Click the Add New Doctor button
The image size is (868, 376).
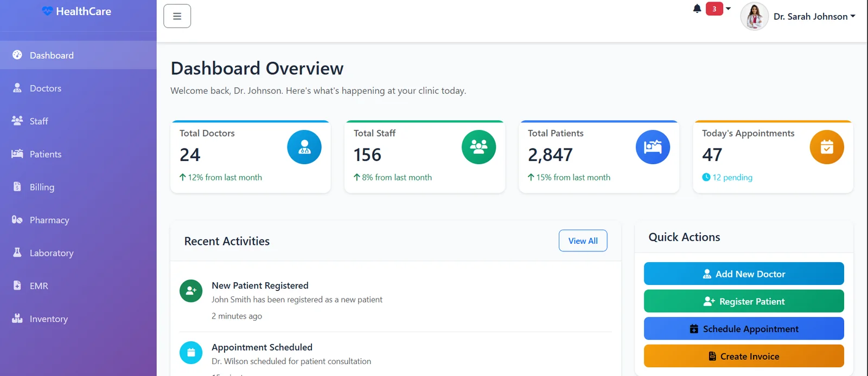743,274
